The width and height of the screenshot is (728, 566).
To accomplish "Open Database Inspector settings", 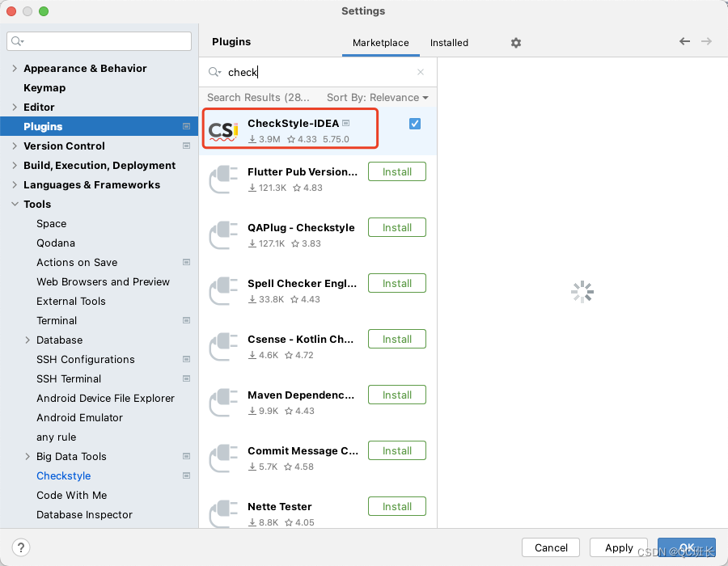I will pos(84,514).
